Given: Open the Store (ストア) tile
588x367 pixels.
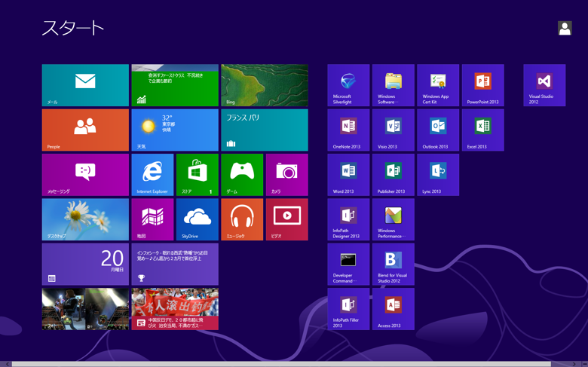Looking at the screenshot, I should (198, 175).
